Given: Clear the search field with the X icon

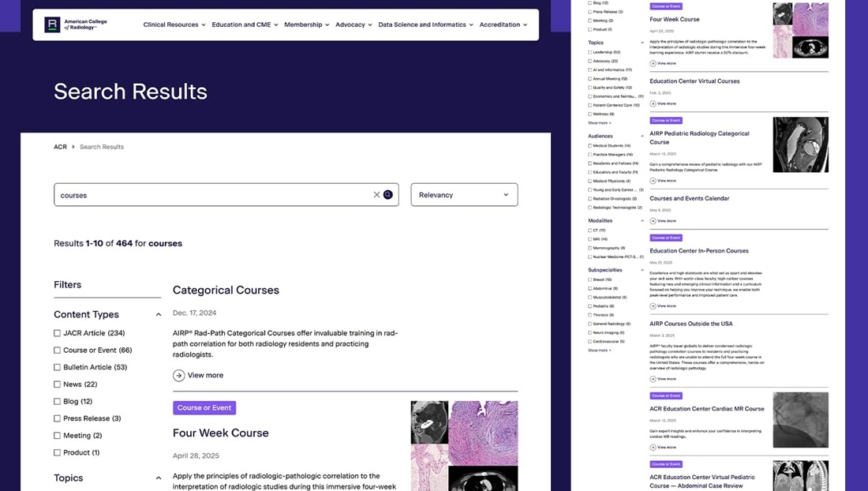Looking at the screenshot, I should tap(376, 194).
